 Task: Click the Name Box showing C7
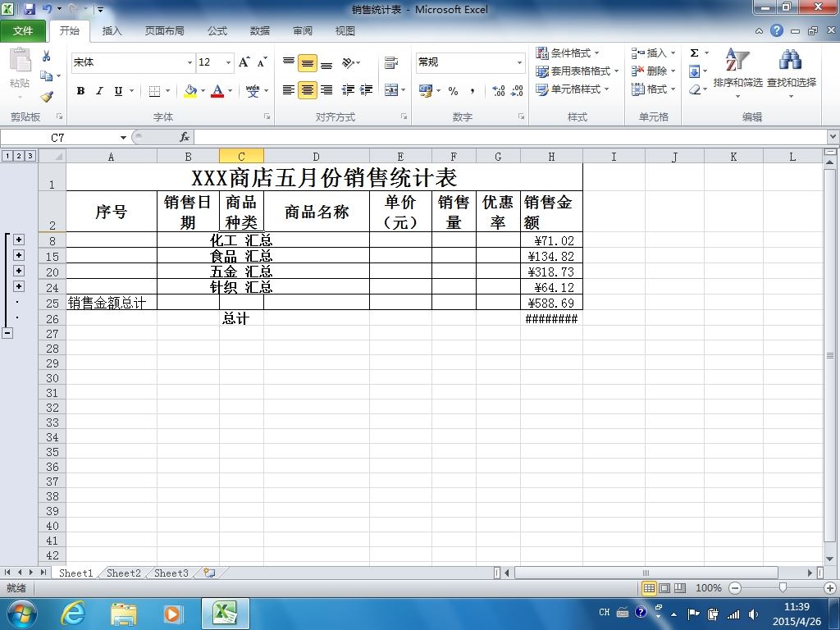[x=58, y=138]
